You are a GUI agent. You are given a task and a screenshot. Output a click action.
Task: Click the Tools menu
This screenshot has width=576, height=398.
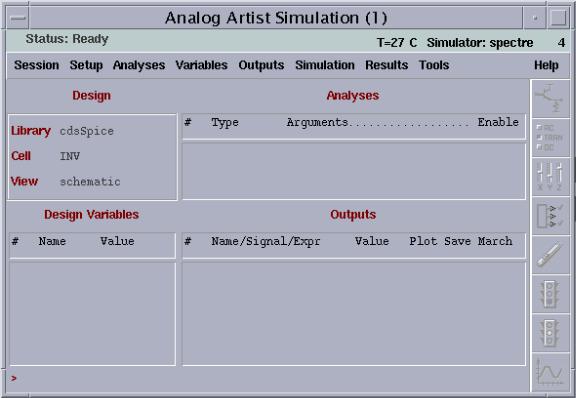tap(434, 65)
